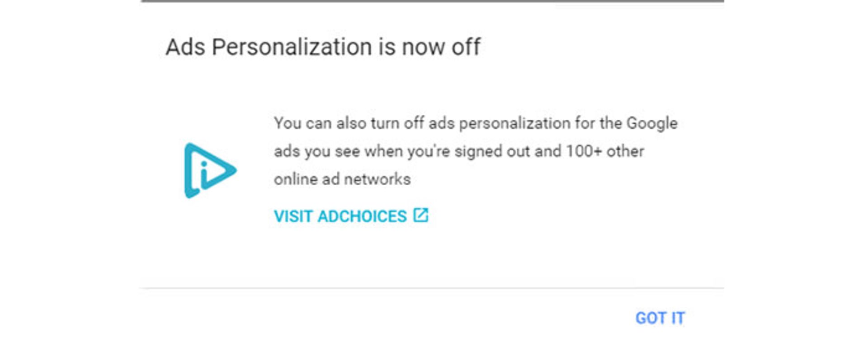Viewport: 868px width, 347px height.
Task: Select the word 'Google' in the description
Action: pyautogui.click(x=652, y=123)
